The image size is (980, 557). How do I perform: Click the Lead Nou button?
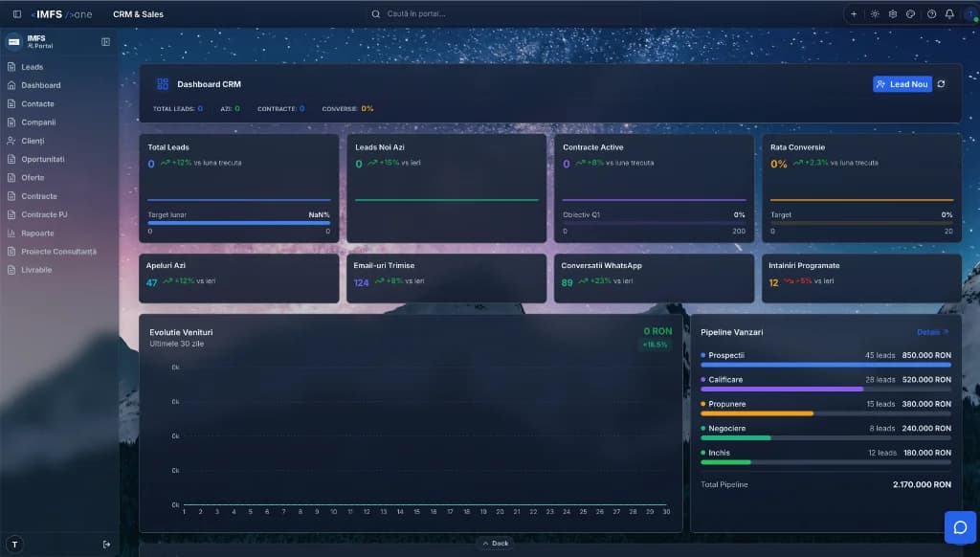tap(902, 84)
